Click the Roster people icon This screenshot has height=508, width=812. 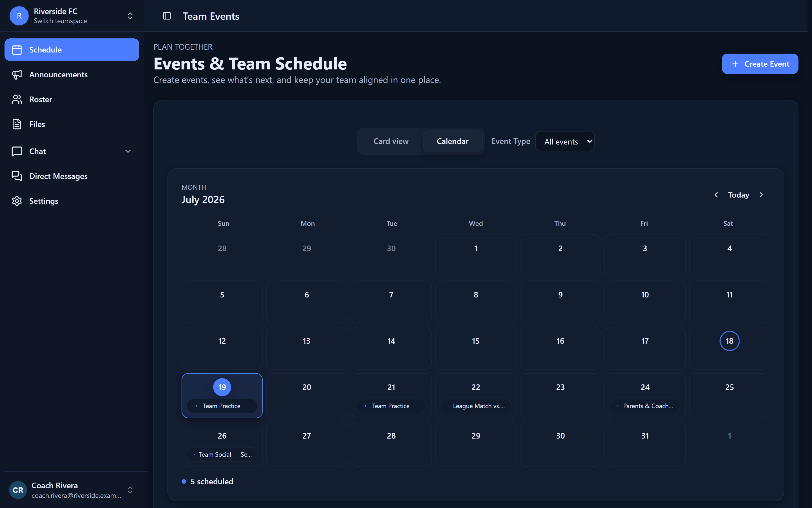[17, 99]
